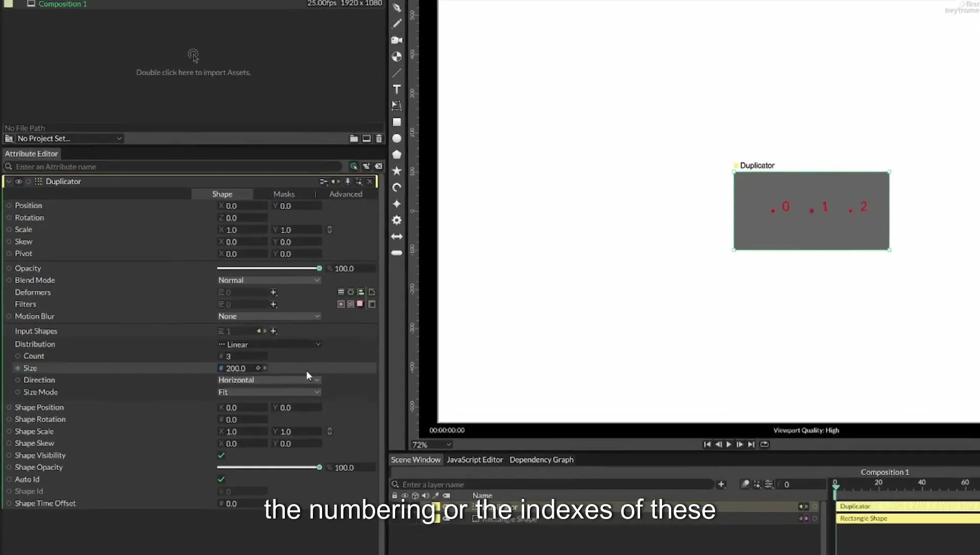The width and height of the screenshot is (980, 555).
Task: Click the Count value field
Action: tap(242, 356)
